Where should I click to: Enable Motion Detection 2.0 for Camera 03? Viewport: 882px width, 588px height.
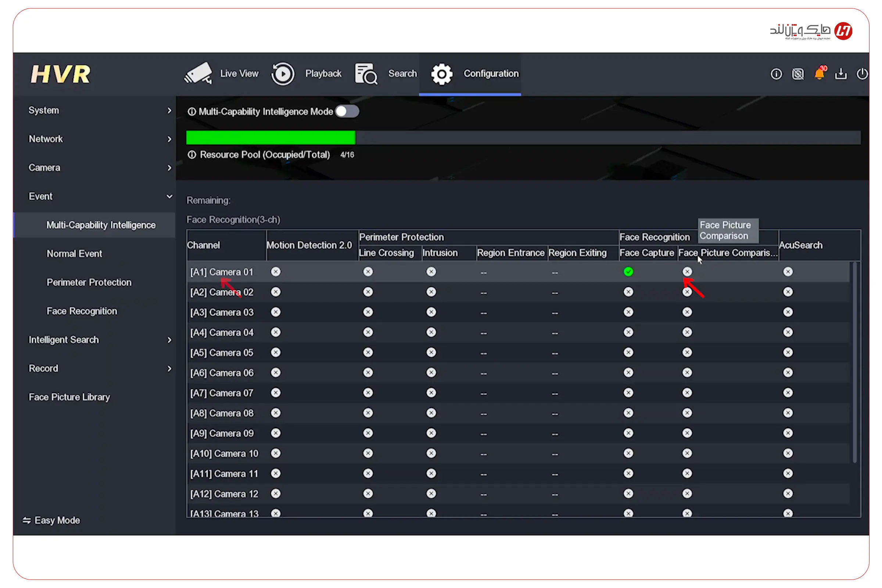pos(276,312)
